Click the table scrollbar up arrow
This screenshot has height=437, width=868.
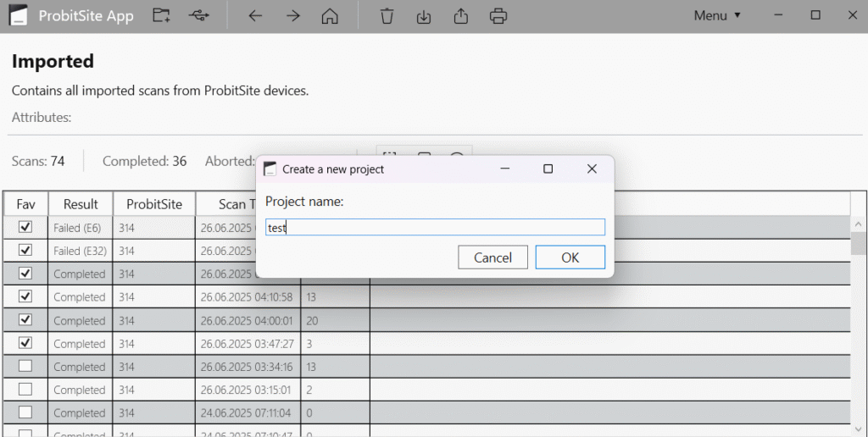click(x=859, y=224)
